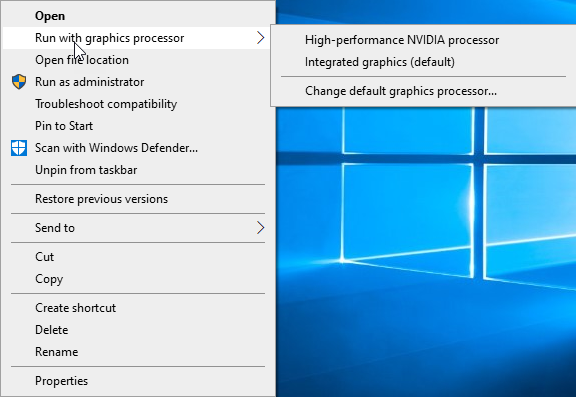Viewport: 576px width, 397px height.
Task: Open Properties from the context menu
Action: (x=138, y=381)
